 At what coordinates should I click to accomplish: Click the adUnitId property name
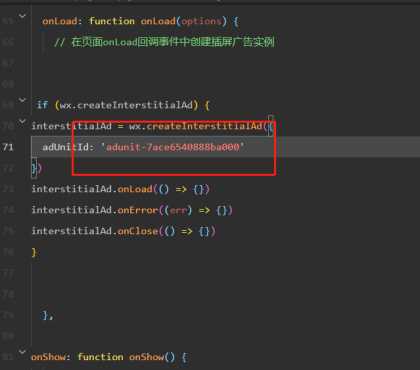(65, 147)
